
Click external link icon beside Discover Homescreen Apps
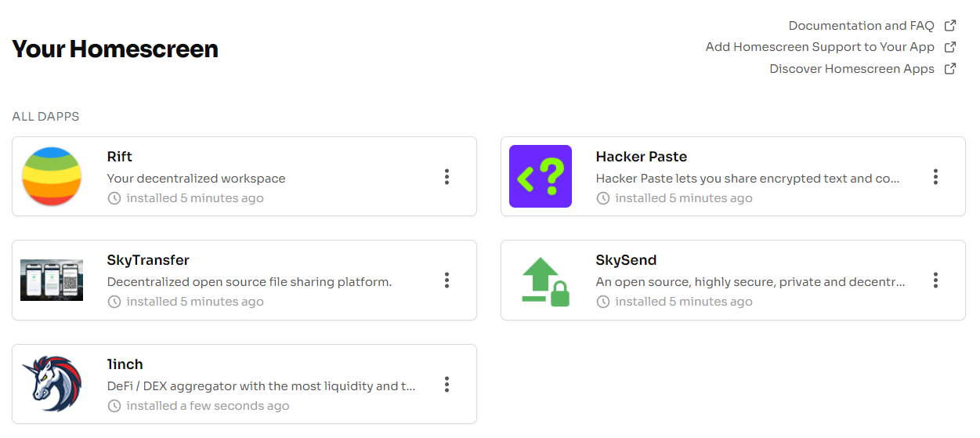950,68
